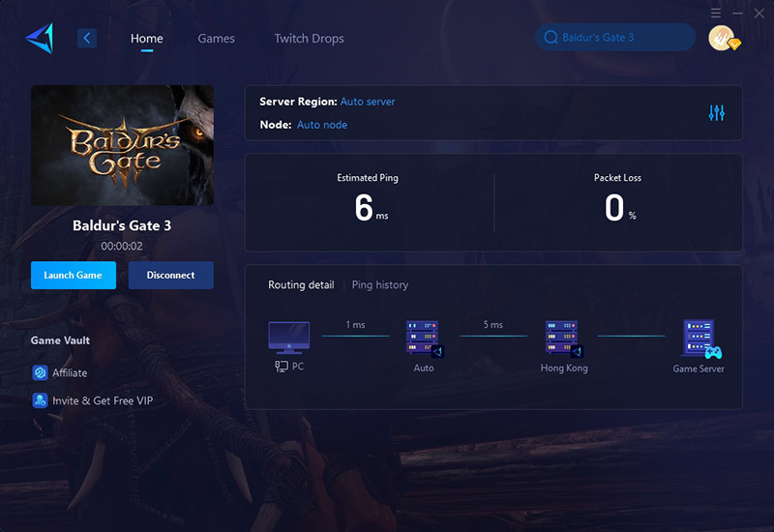Image resolution: width=774 pixels, height=532 pixels.
Task: Go back using the blue arrow button
Action: point(87,38)
